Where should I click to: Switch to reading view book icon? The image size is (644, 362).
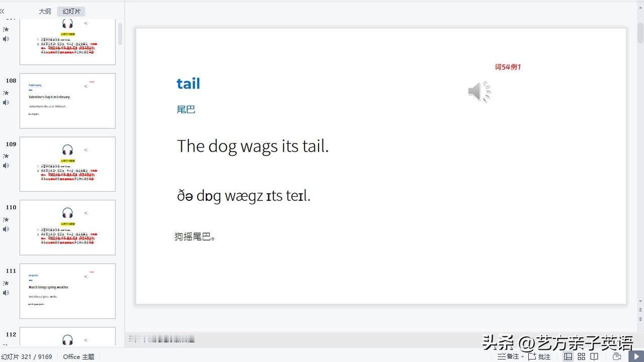594,356
